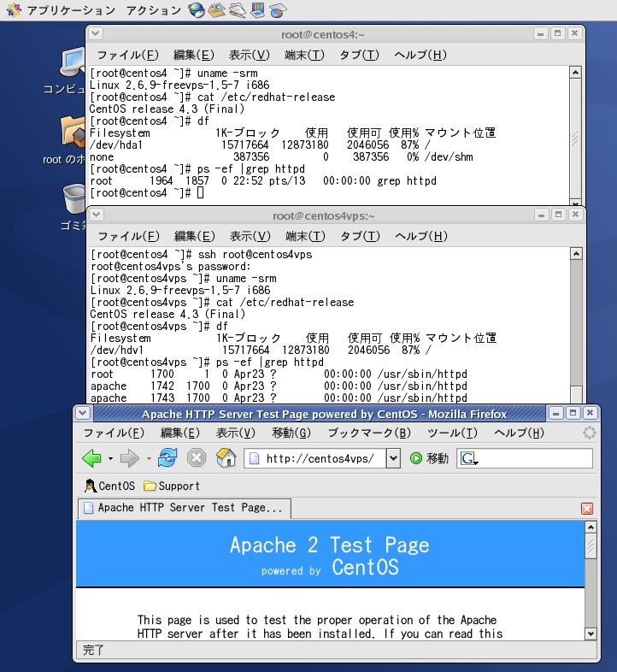This screenshot has height=672, width=617.
Task: Click the green 移動 Go button
Action: point(429,458)
